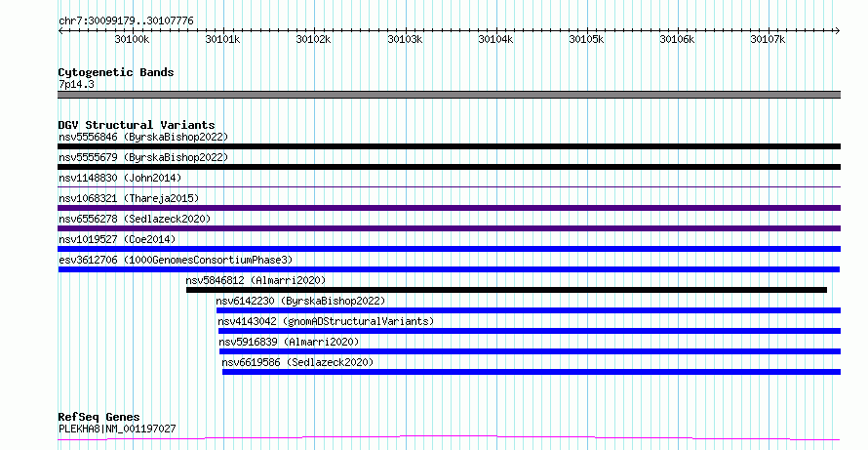
Task: Click the 30101k ruler tick label
Action: click(222, 39)
